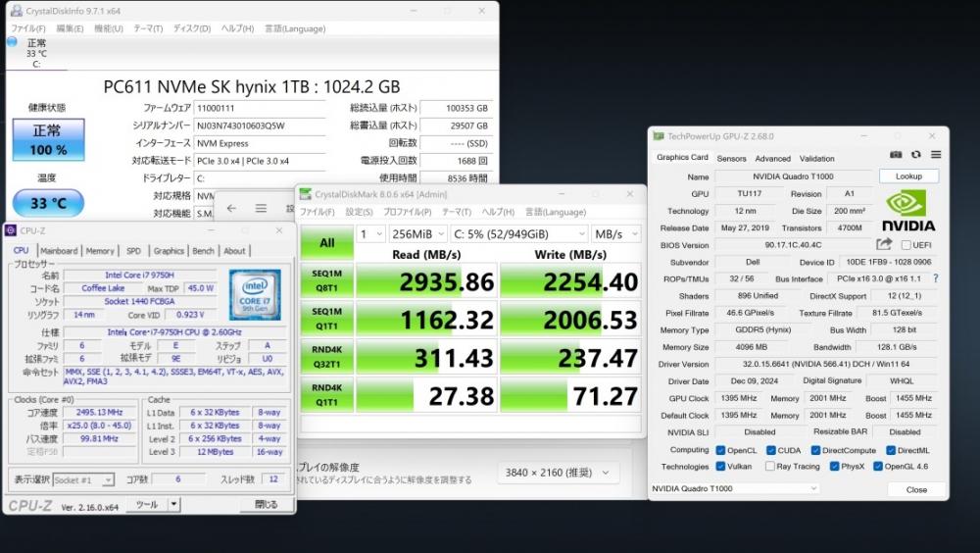Open the Socket #1 dropdown in CPU-Z

(x=83, y=479)
